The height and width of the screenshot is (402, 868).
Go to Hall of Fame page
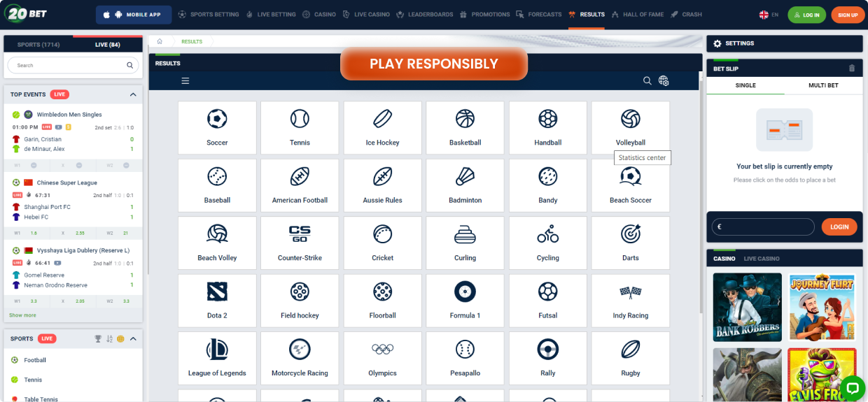point(637,15)
